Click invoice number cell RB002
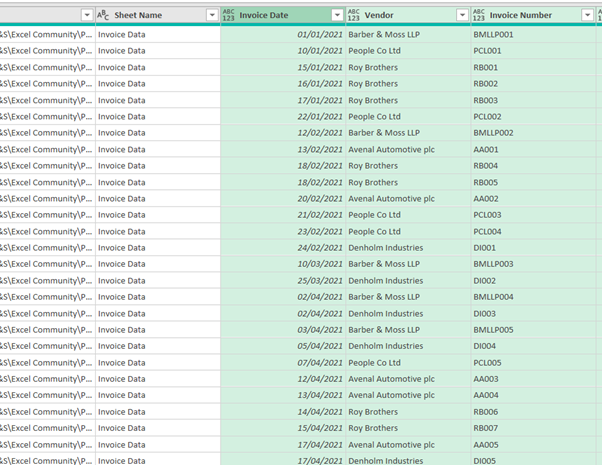602x465 pixels. click(x=533, y=84)
